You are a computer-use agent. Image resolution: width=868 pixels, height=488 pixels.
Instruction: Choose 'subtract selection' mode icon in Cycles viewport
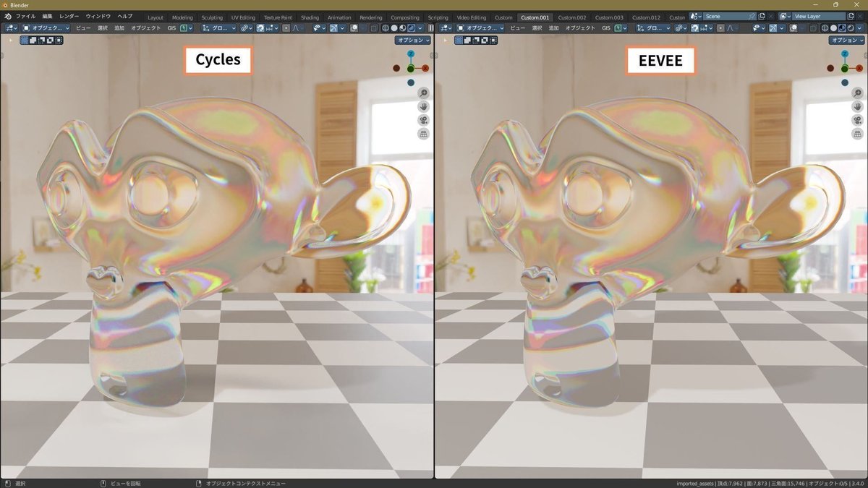pyautogui.click(x=41, y=40)
